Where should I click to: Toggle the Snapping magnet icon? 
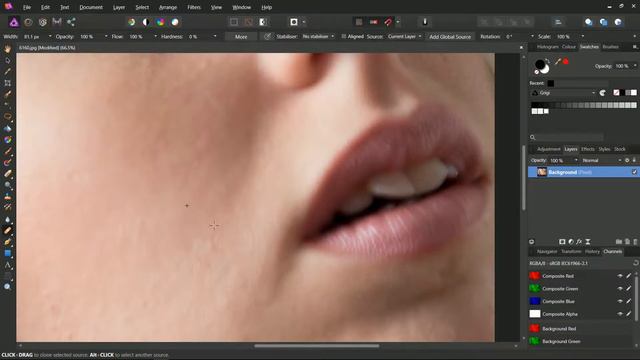tap(388, 22)
